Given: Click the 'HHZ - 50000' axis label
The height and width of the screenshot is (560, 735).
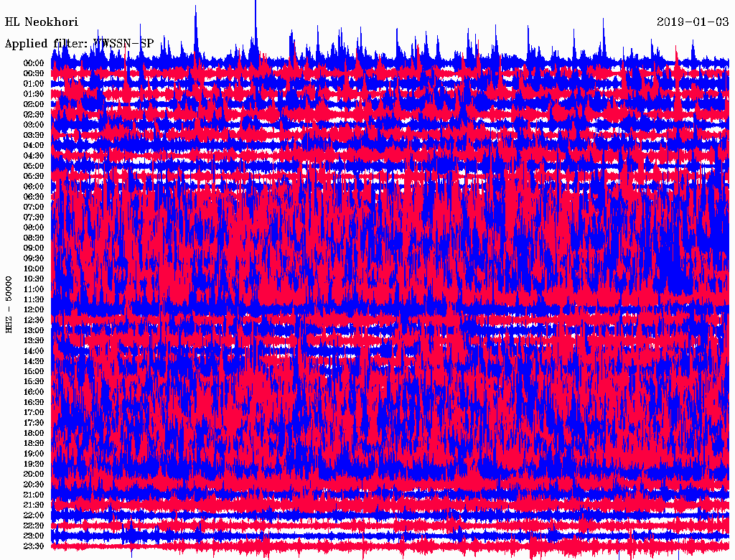Looking at the screenshot, I should coord(9,305).
